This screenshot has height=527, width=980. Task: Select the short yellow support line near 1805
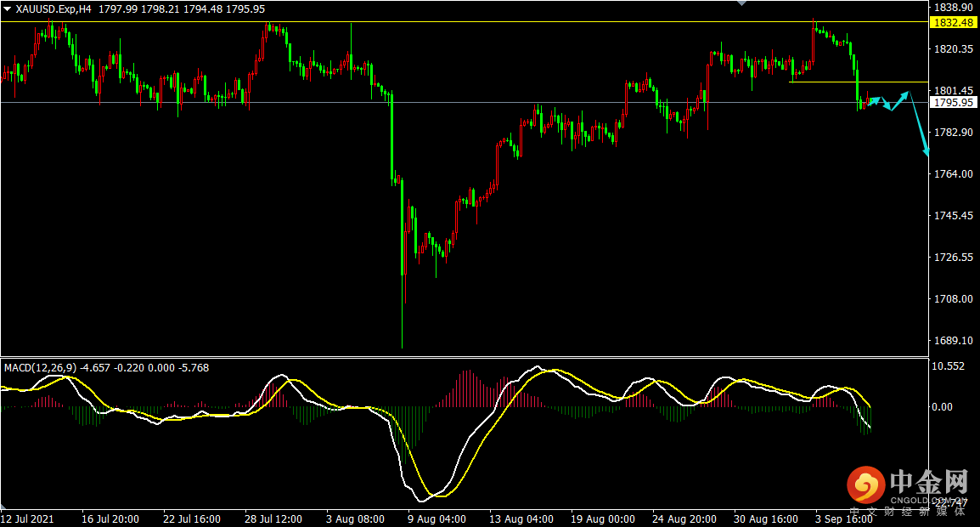859,82
